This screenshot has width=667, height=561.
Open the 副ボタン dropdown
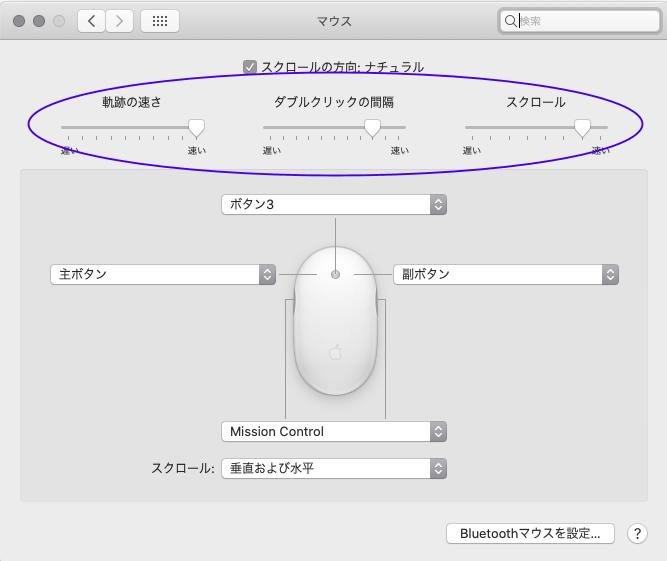point(506,274)
